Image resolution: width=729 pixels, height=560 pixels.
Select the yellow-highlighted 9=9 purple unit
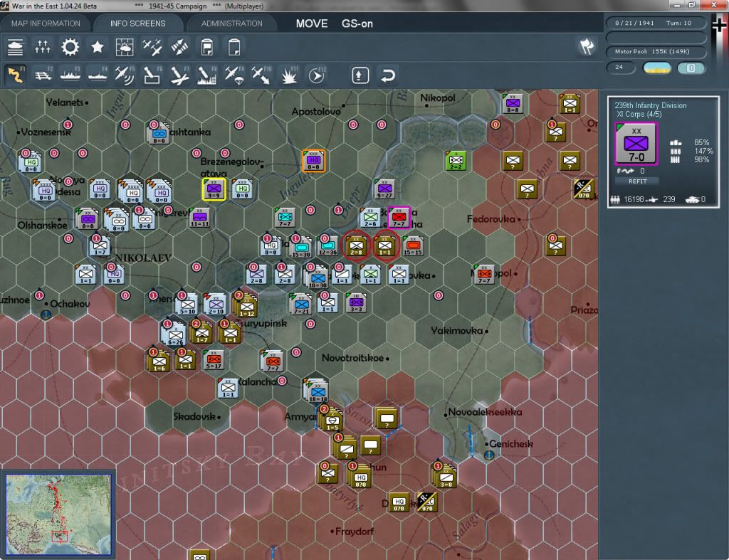click(x=214, y=189)
